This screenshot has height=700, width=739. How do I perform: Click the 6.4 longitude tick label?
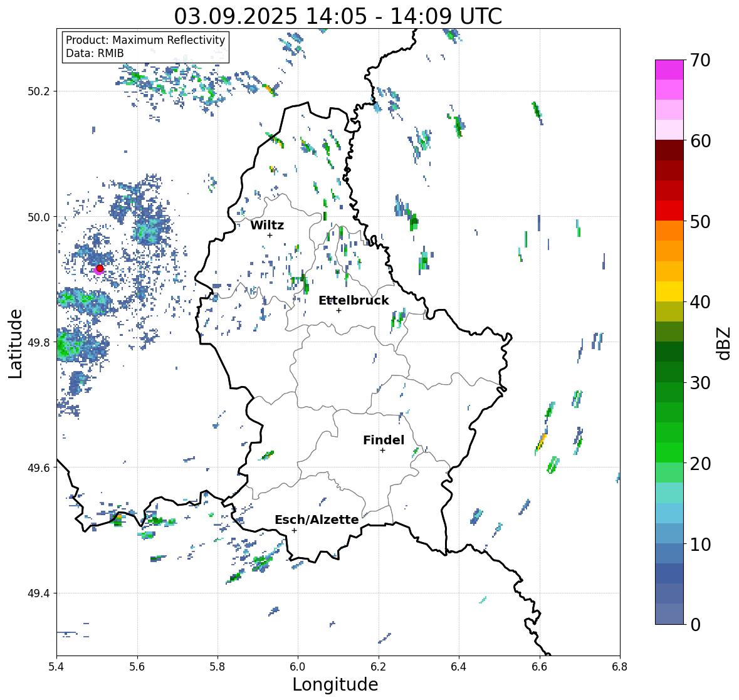coord(459,666)
